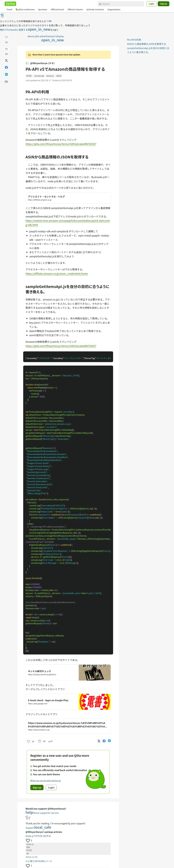Click the Signup button in the header
174x868 pixels.
[x=164, y=4]
